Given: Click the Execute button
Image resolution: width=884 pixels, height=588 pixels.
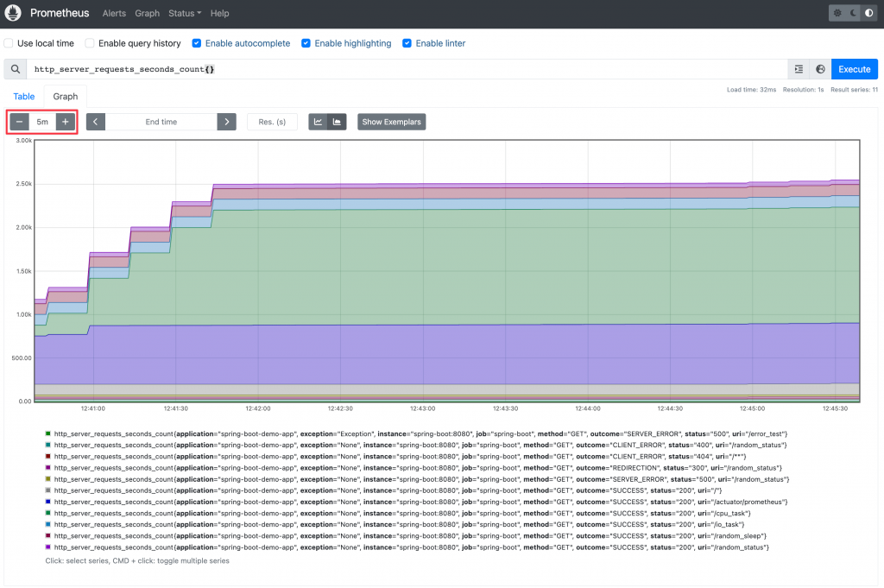Looking at the screenshot, I should click(x=854, y=69).
